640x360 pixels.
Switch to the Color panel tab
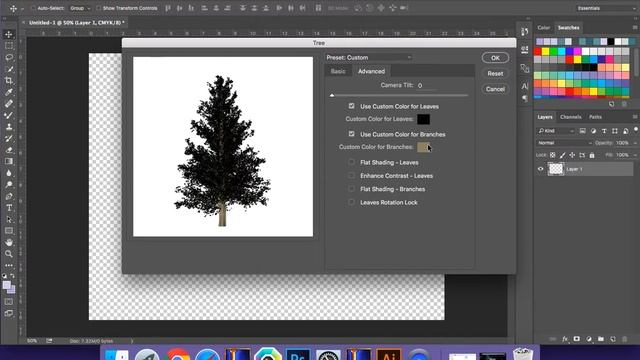544,28
